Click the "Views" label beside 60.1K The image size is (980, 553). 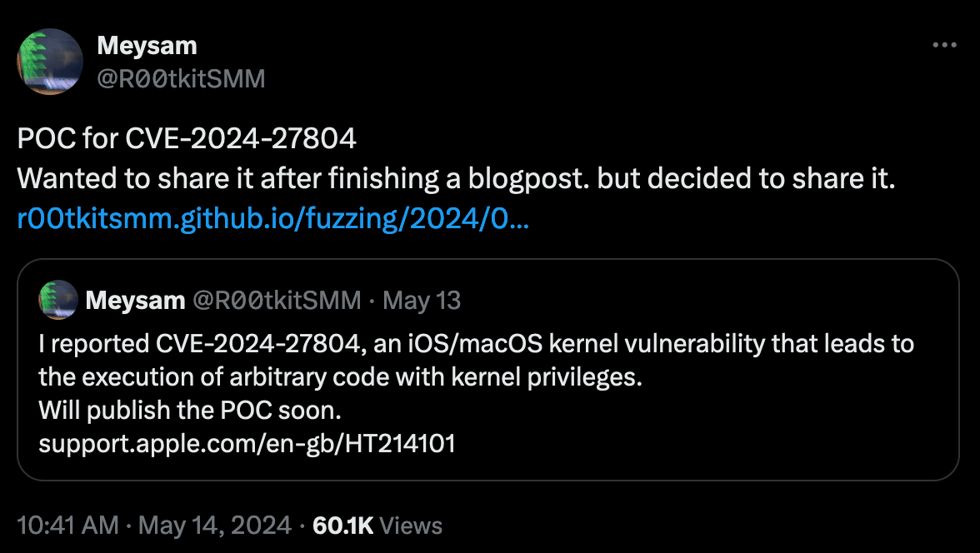coord(410,526)
